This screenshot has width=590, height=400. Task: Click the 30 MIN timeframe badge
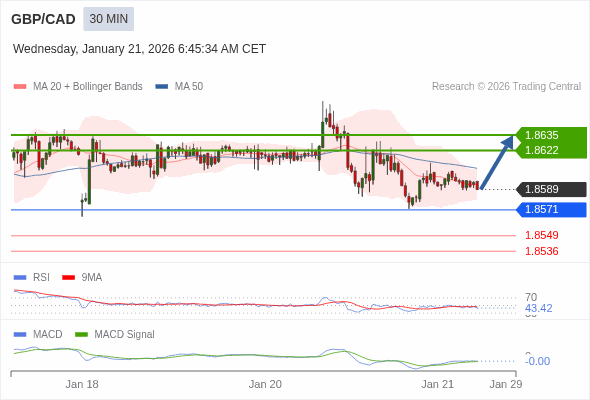(x=108, y=19)
